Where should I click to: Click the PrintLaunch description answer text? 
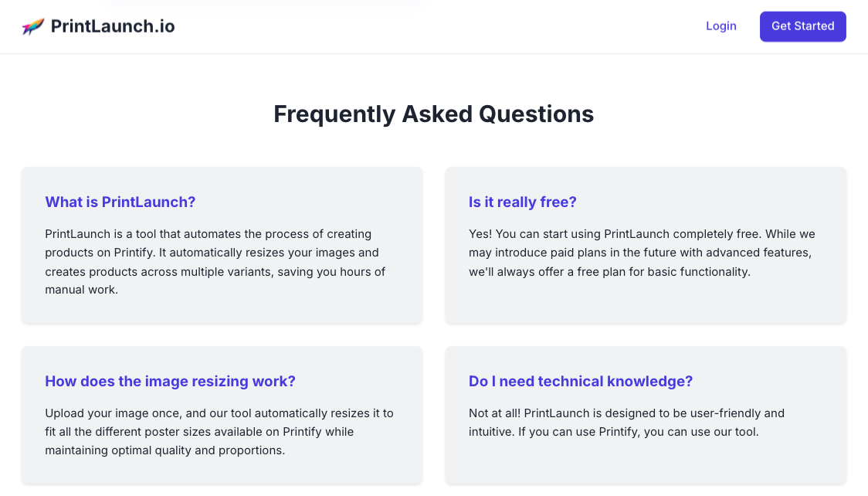215,262
